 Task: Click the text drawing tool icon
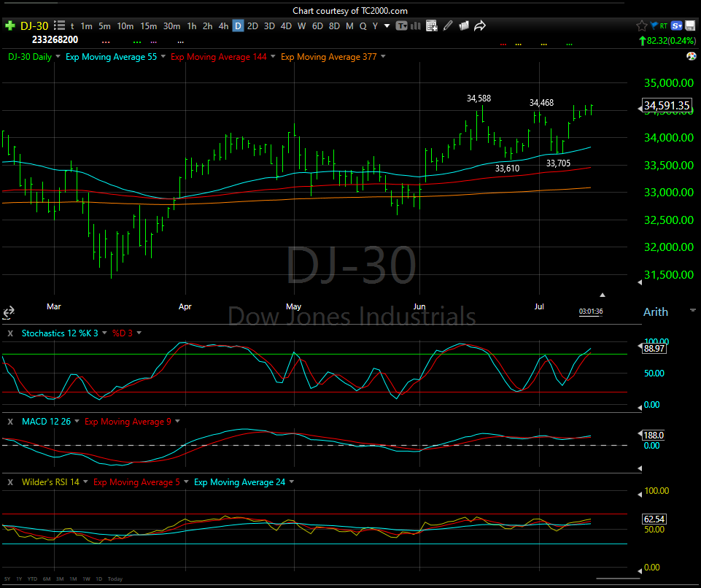tap(401, 26)
